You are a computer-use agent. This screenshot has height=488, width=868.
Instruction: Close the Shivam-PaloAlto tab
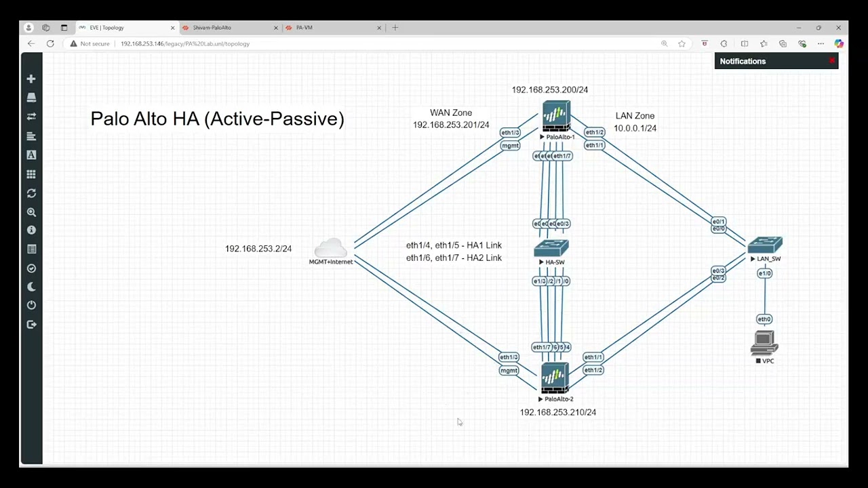[x=276, y=28]
